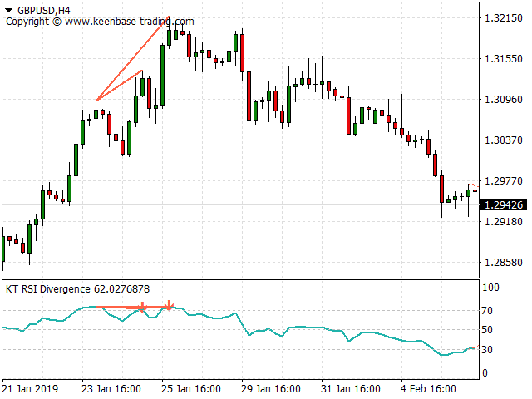Click the RSI level 70 label
532x399 pixels.
pos(487,310)
